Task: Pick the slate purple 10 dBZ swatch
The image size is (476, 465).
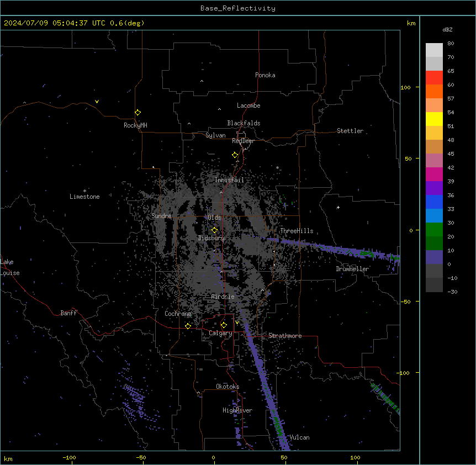Action: (x=434, y=257)
